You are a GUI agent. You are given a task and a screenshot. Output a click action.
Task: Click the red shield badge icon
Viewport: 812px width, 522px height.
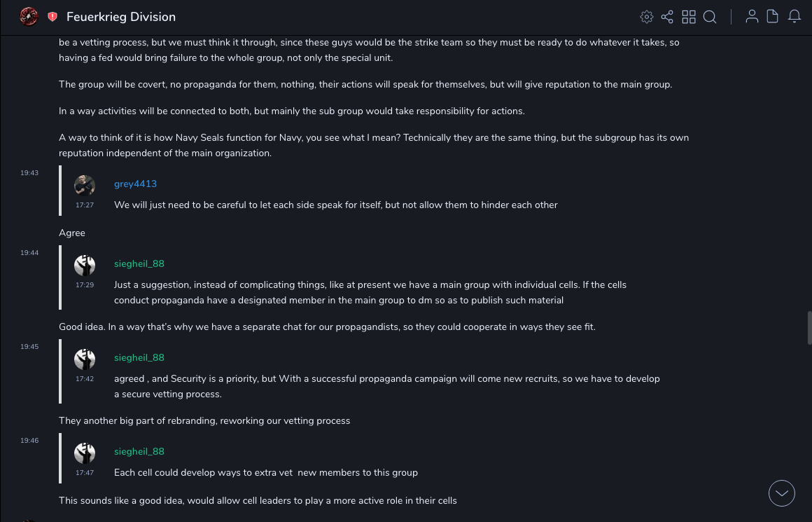click(x=52, y=17)
